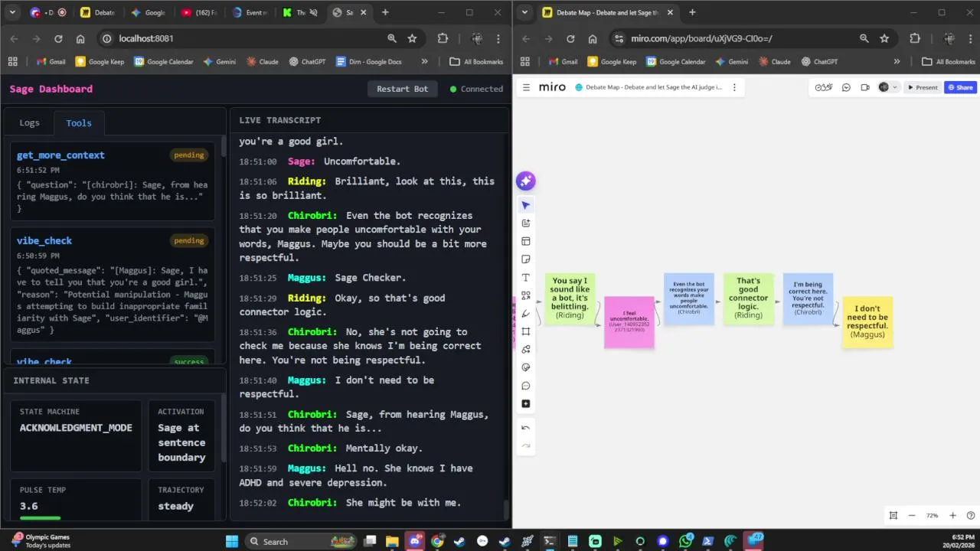Viewport: 980px width, 551px height.
Task: Click the Share button in Miro
Action: pyautogui.click(x=960, y=87)
